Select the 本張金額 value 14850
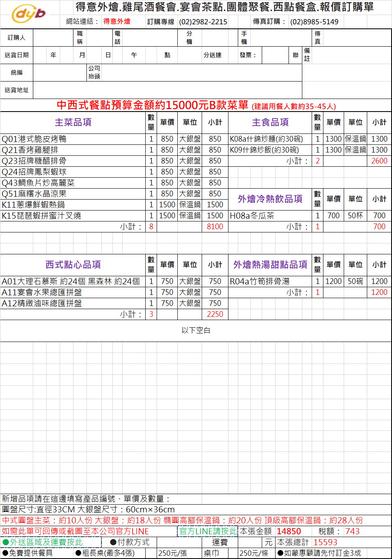This screenshot has height=559, width=392. tap(289, 531)
